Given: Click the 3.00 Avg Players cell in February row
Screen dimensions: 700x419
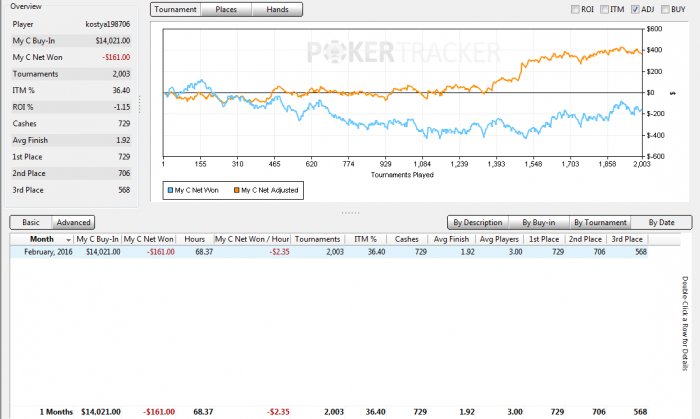Looking at the screenshot, I should (x=515, y=252).
